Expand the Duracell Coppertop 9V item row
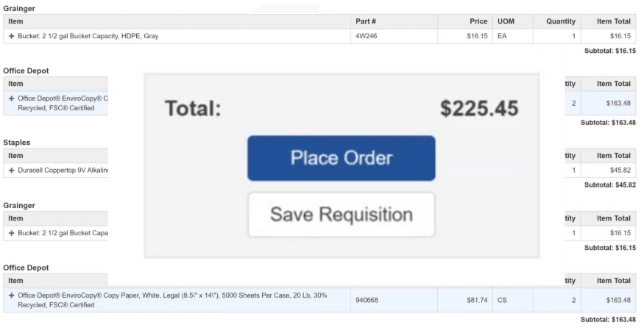 tap(10, 171)
